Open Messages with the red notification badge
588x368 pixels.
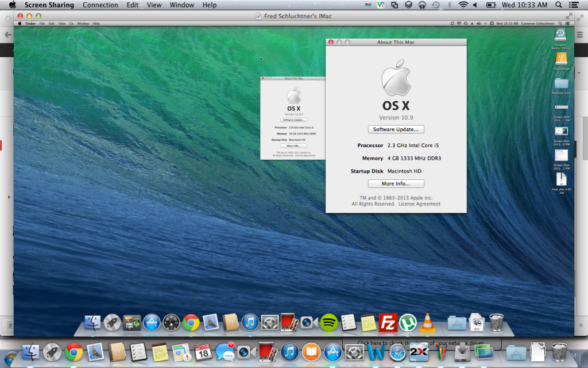coord(225,352)
